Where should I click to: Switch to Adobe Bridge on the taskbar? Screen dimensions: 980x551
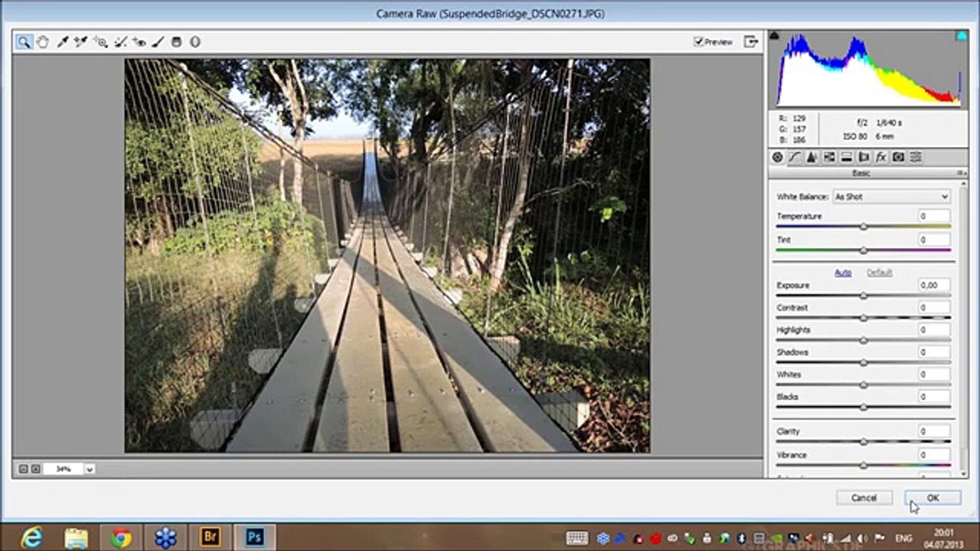tap(210, 538)
